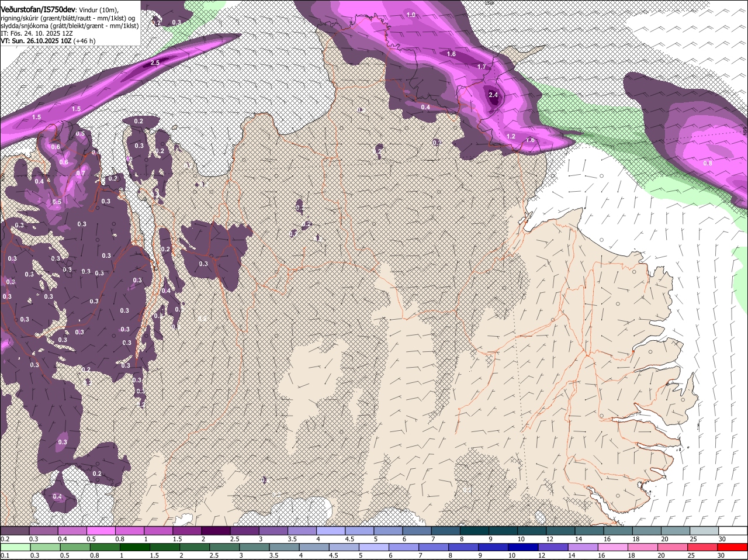Pick the lavender swatch between 4 and 4.5, snow legend

[332, 531]
